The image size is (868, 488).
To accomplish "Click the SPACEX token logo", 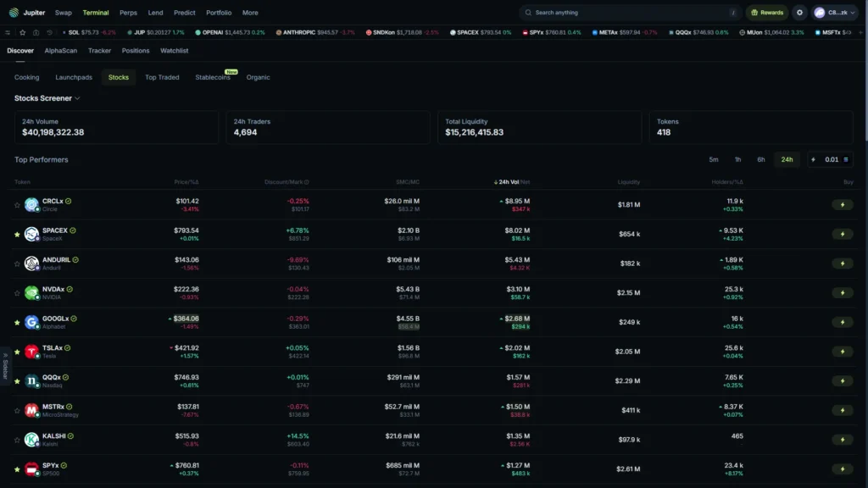I will pos(31,234).
